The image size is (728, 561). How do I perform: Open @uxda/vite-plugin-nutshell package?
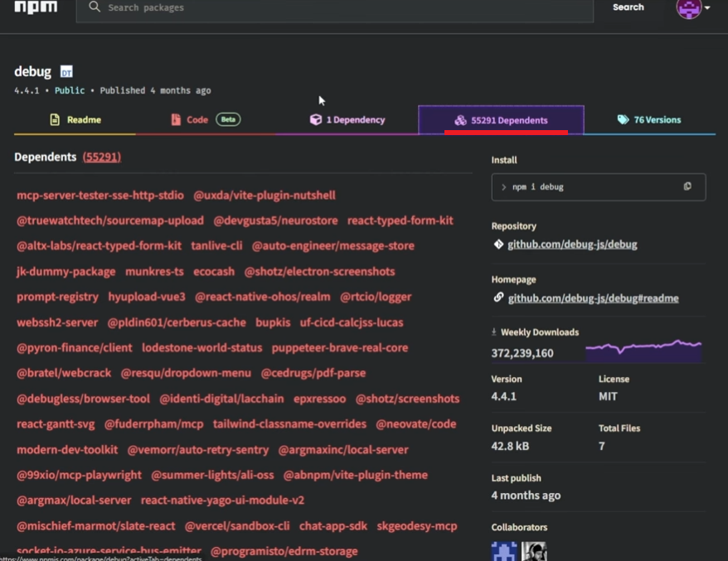coord(265,196)
